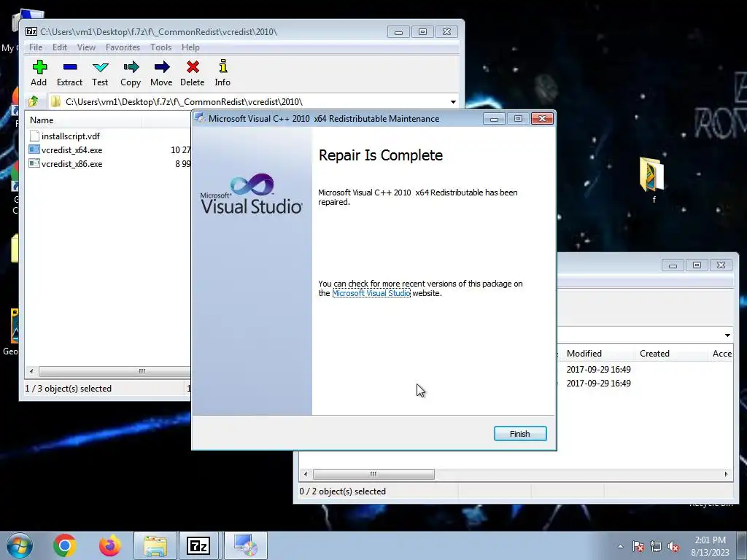This screenshot has width=747, height=560.
Task: Click scroll-right arrow in rear 7-Zip window
Action: point(726,474)
